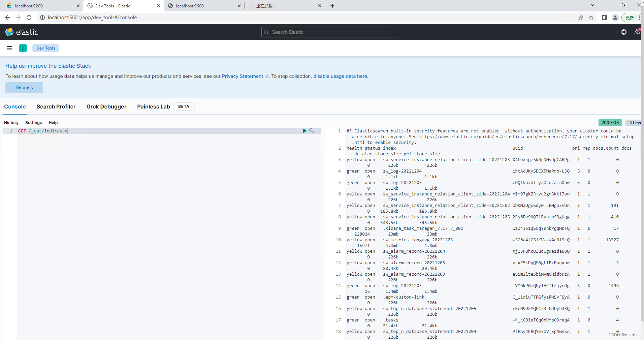Open the Elastic newsfeed notification icon
This screenshot has width=644, height=340.
(x=637, y=32)
